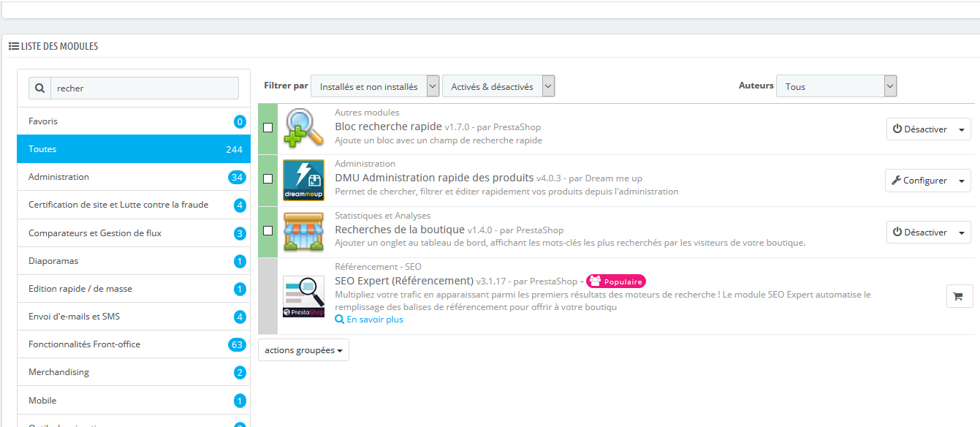The image size is (980, 427).
Task: Select the Mobile category
Action: (134, 401)
